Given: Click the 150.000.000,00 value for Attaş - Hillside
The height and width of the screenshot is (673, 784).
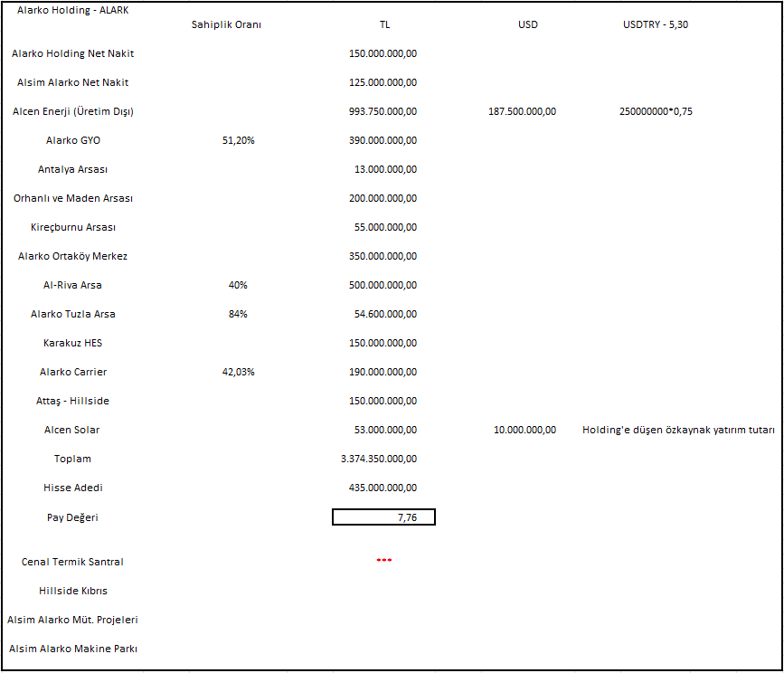Looking at the screenshot, I should (x=383, y=402).
